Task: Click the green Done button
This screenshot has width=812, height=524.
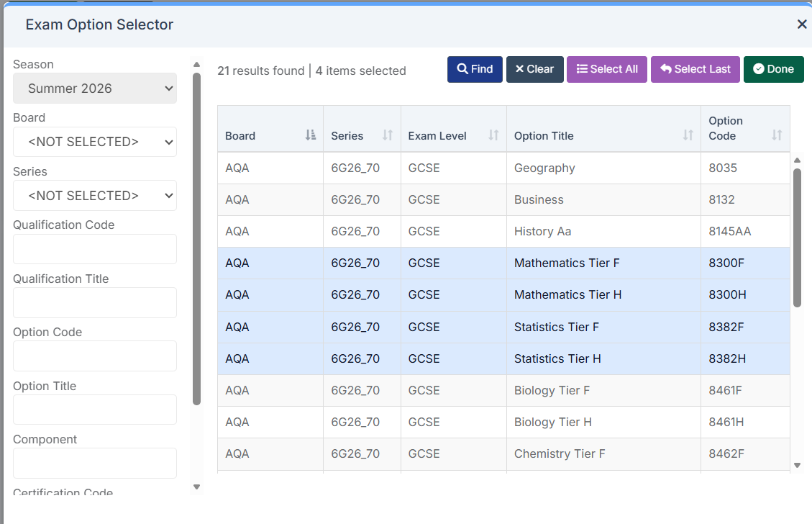Action: point(773,70)
